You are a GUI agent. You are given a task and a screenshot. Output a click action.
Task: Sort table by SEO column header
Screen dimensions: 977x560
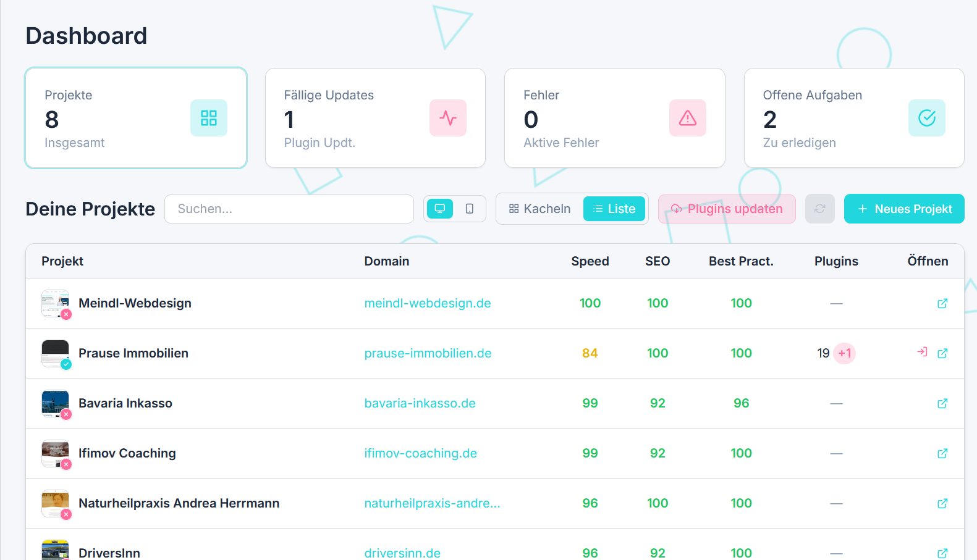[x=657, y=261]
